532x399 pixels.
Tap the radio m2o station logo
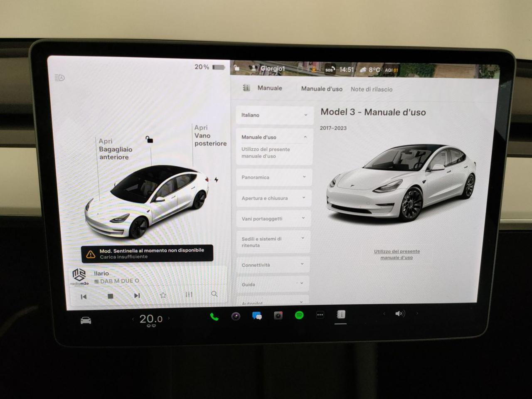(x=79, y=277)
